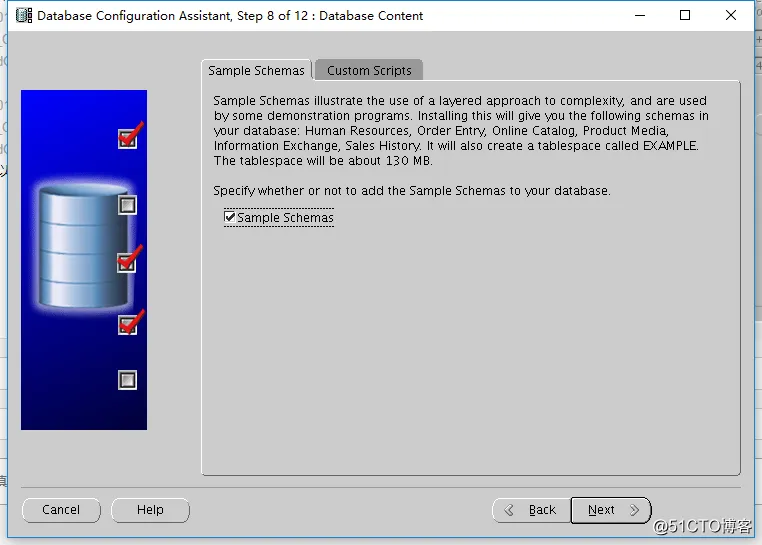This screenshot has width=762, height=545.
Task: Open Help for this step
Action: click(150, 510)
